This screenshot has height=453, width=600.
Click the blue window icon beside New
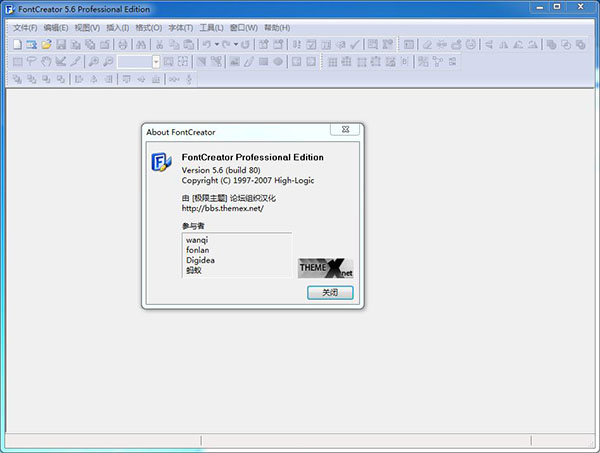[31, 44]
